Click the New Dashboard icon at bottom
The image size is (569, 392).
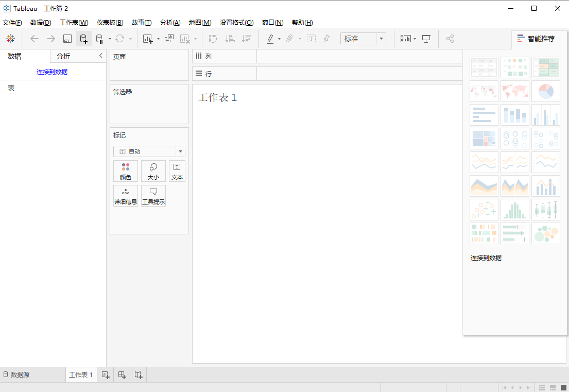pyautogui.click(x=122, y=374)
